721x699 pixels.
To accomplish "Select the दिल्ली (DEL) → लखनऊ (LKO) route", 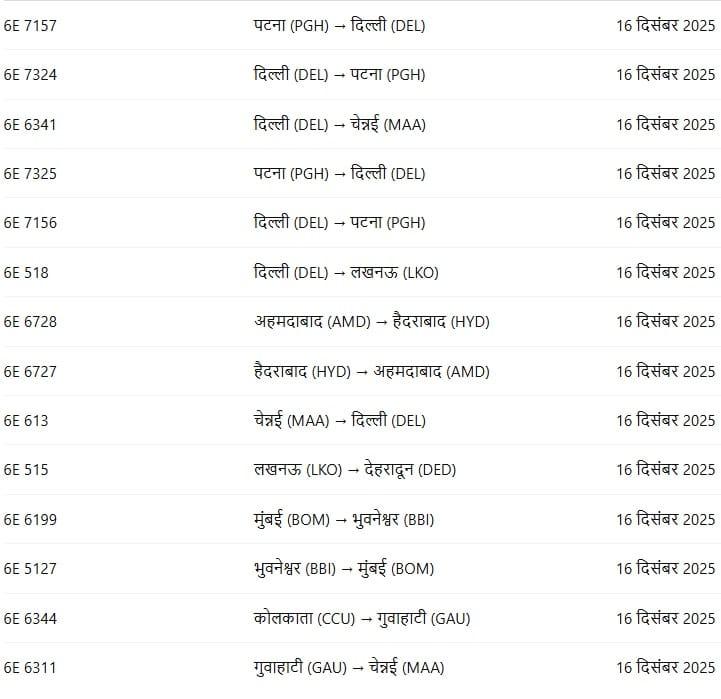I will click(x=346, y=273).
